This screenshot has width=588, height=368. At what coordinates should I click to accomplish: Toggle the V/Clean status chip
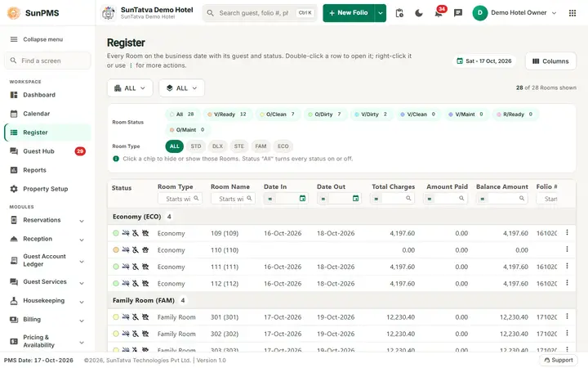[418, 114]
